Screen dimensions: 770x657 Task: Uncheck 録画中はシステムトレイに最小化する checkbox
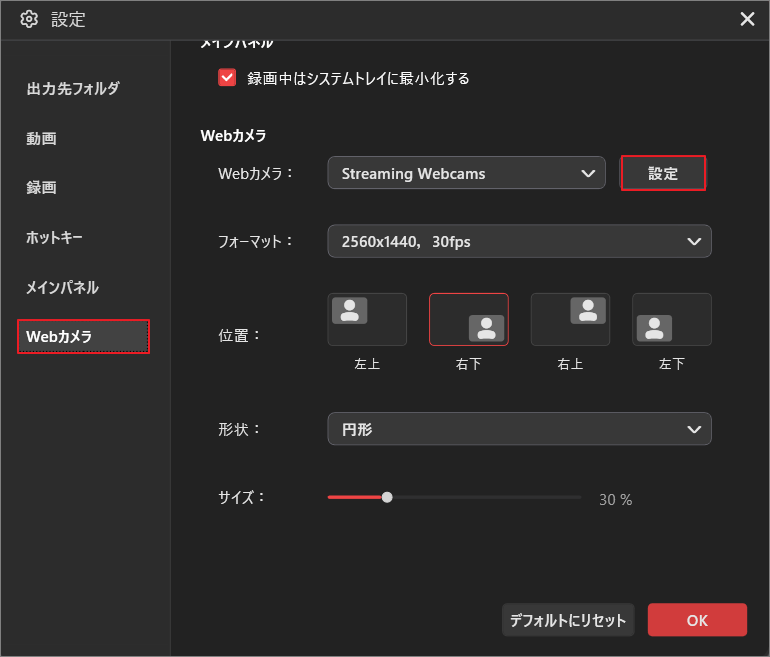point(227,78)
